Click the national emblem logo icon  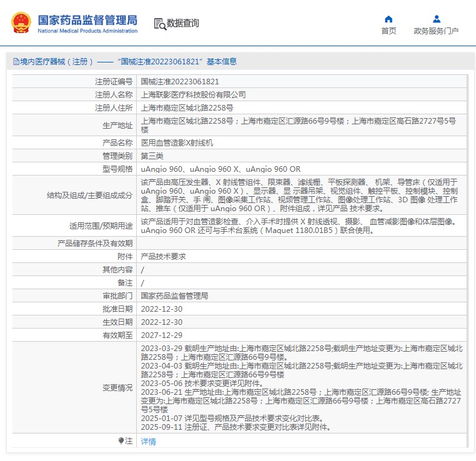21,23
